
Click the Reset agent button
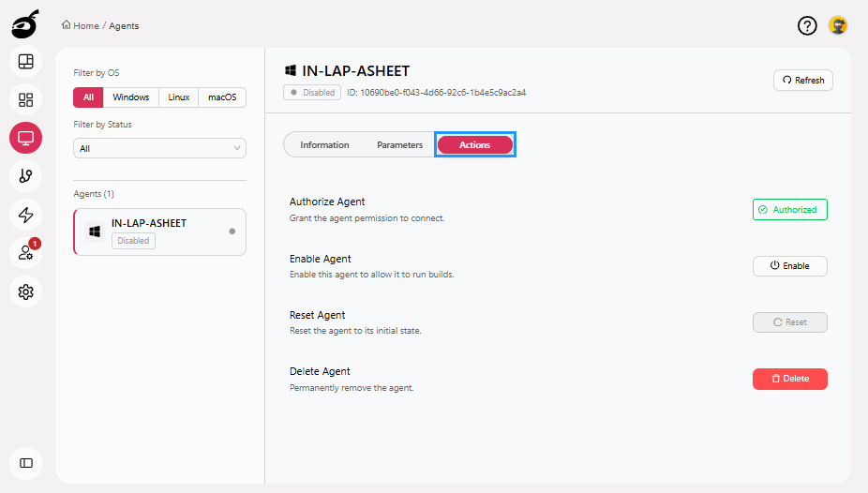790,322
